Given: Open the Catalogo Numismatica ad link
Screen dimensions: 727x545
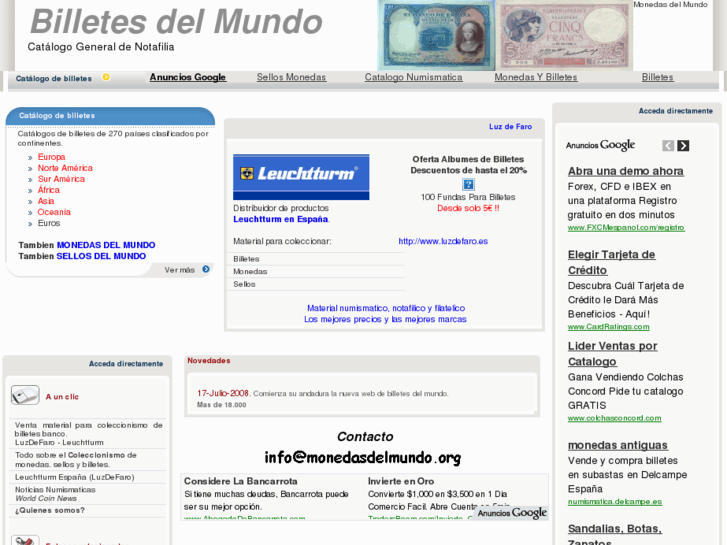Looking at the screenshot, I should (x=413, y=77).
